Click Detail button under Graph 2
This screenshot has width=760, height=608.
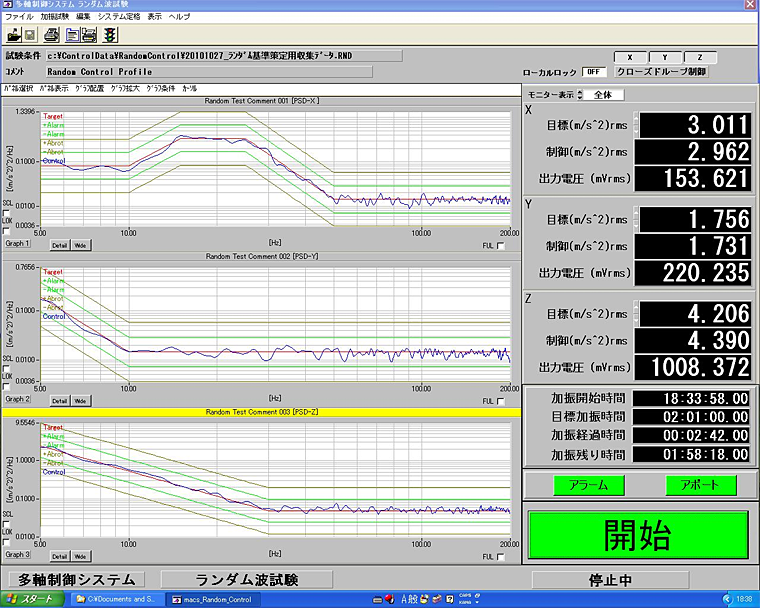60,401
